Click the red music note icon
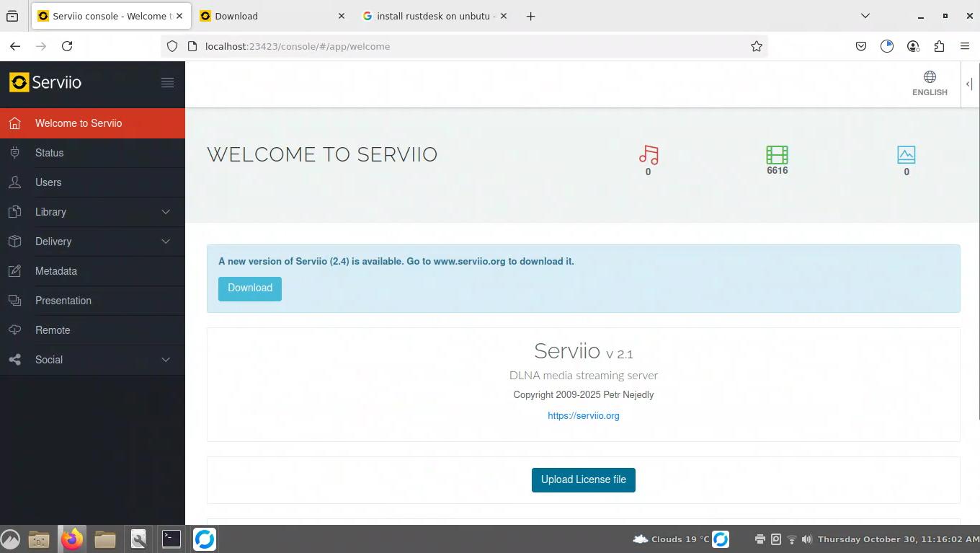Screen dimensions: 980x553 pyautogui.click(x=648, y=155)
